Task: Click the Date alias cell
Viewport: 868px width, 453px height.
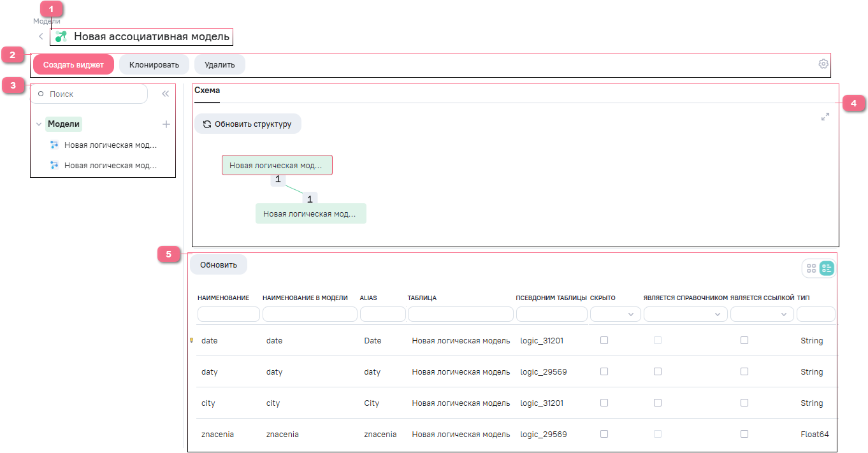Action: pos(373,341)
